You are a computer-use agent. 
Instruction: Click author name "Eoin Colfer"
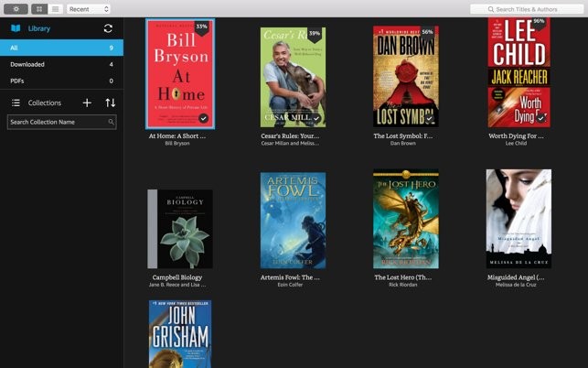[290, 285]
